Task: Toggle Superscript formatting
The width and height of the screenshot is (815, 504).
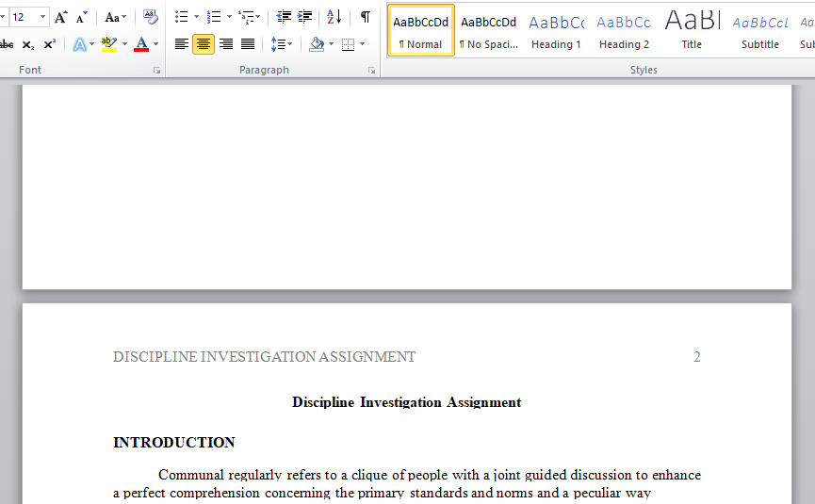Action: tap(49, 44)
